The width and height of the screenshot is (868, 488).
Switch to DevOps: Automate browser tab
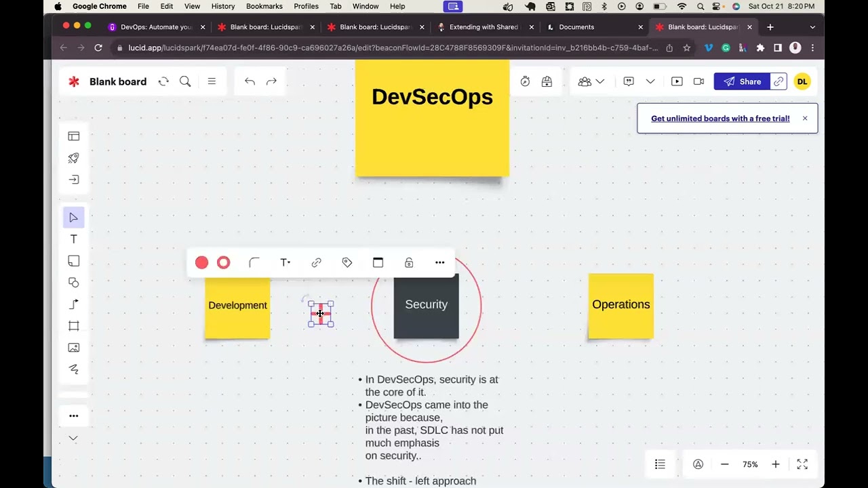tap(156, 27)
